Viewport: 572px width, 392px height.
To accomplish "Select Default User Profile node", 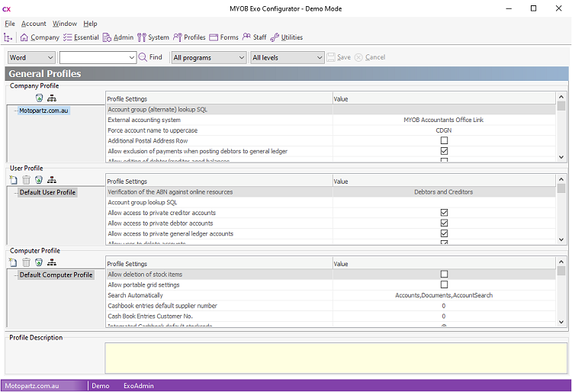I will pos(47,192).
